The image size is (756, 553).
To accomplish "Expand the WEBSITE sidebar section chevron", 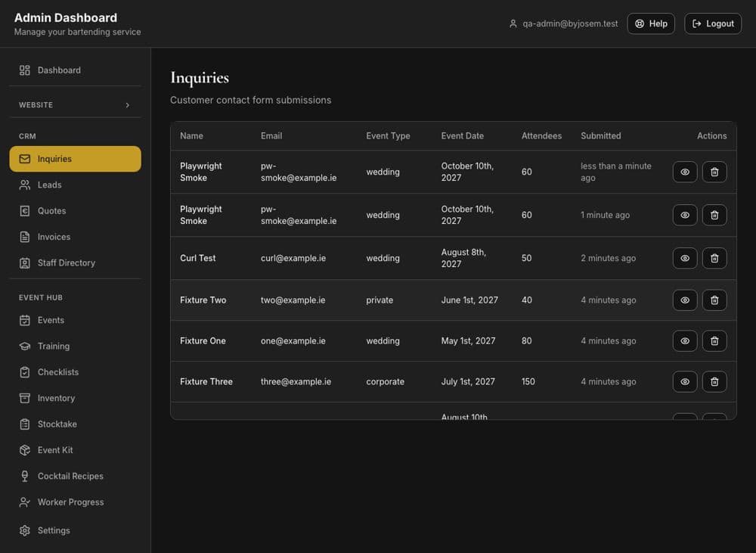I will [127, 104].
